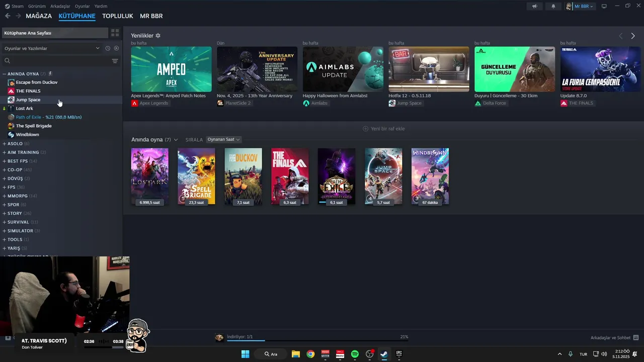
Task: Open the notifications bell
Action: (x=553, y=6)
